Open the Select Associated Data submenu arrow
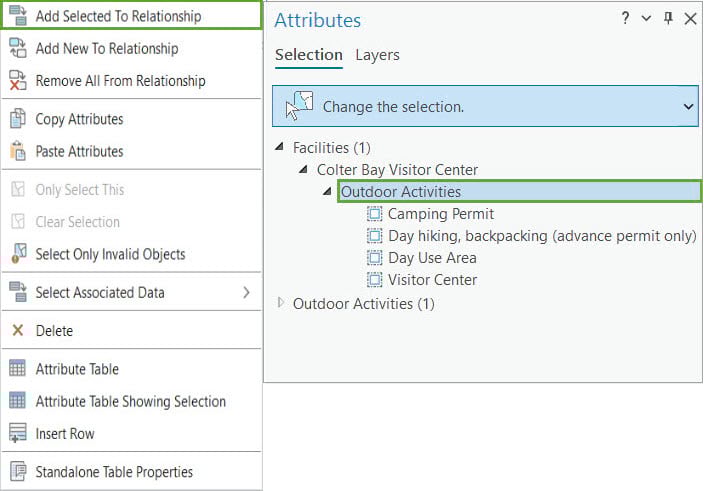The width and height of the screenshot is (704, 491). click(x=246, y=292)
